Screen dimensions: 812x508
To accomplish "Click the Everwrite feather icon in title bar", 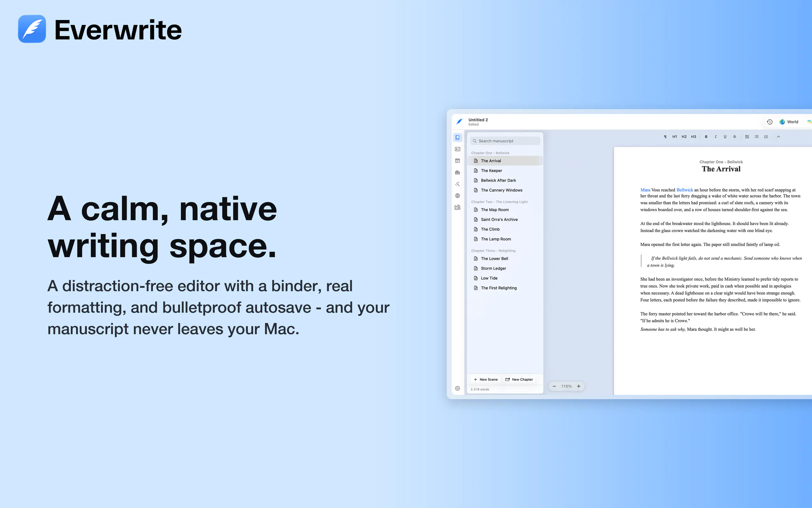I will pos(459,122).
